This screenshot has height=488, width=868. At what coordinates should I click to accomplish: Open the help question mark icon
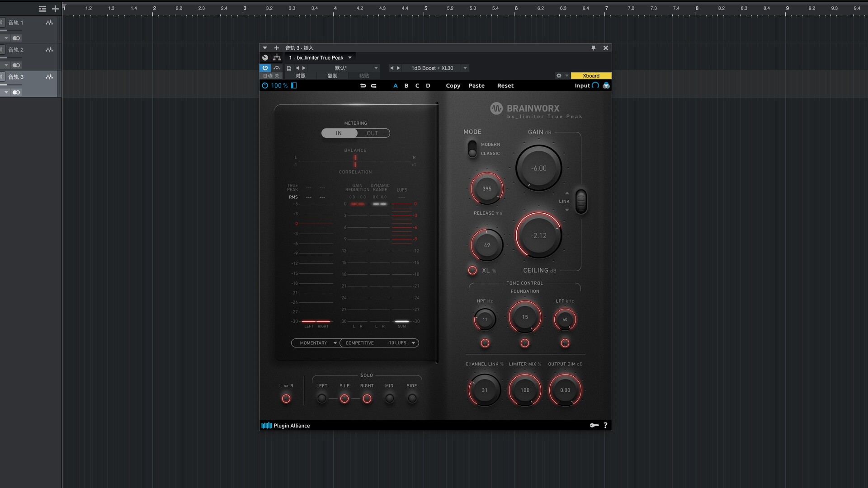click(605, 425)
